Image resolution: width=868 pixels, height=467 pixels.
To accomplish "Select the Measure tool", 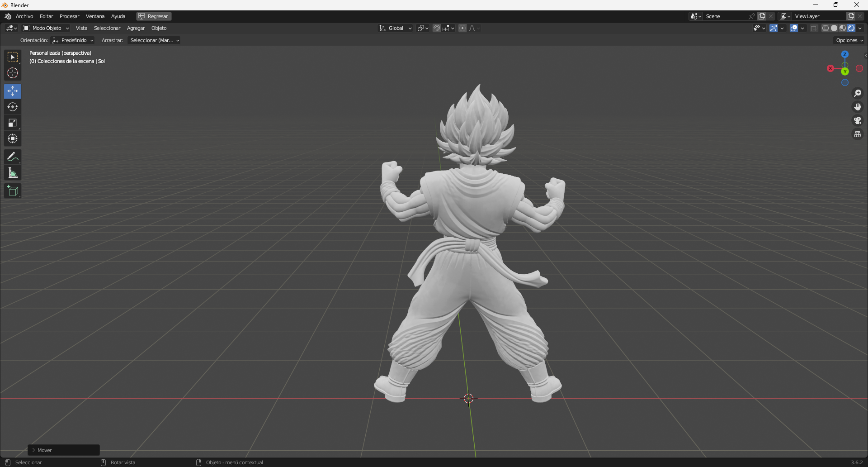I will [x=12, y=172].
